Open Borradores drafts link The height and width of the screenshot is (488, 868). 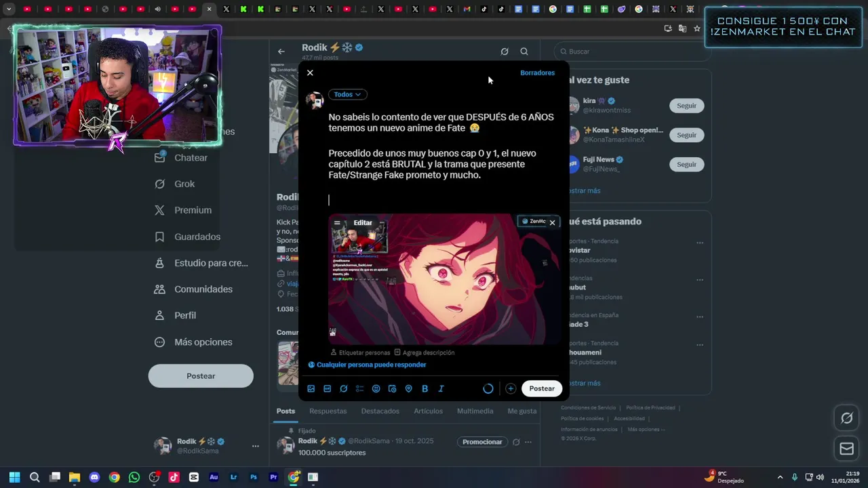[537, 73]
